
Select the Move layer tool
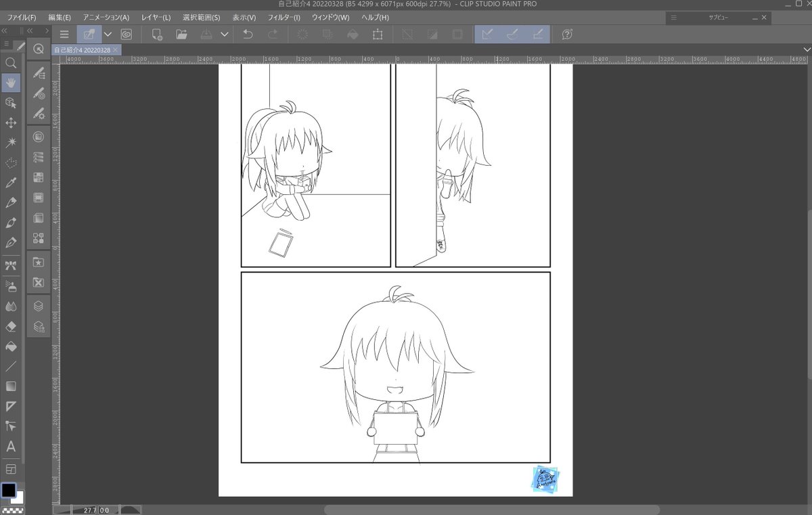coord(11,122)
